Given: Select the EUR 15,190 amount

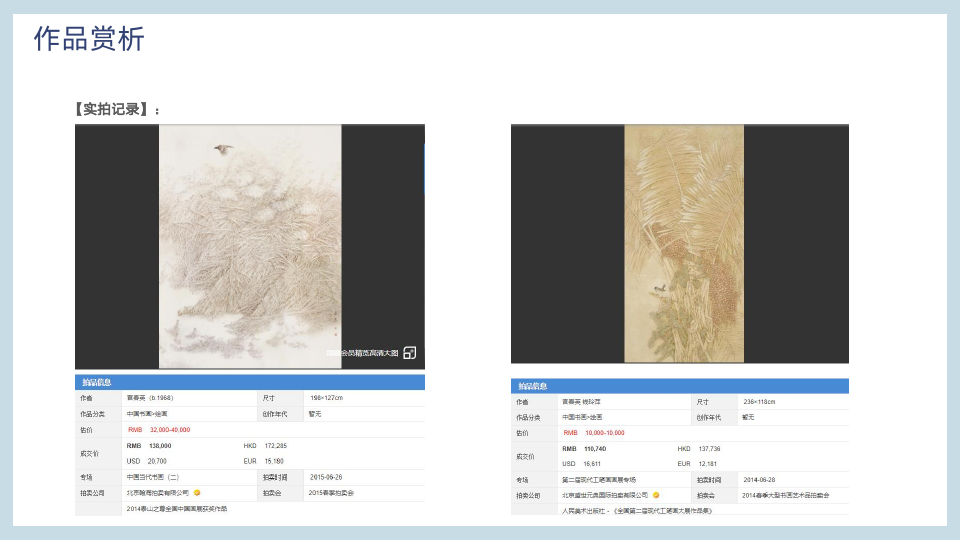Looking at the screenshot, I should point(263,461).
